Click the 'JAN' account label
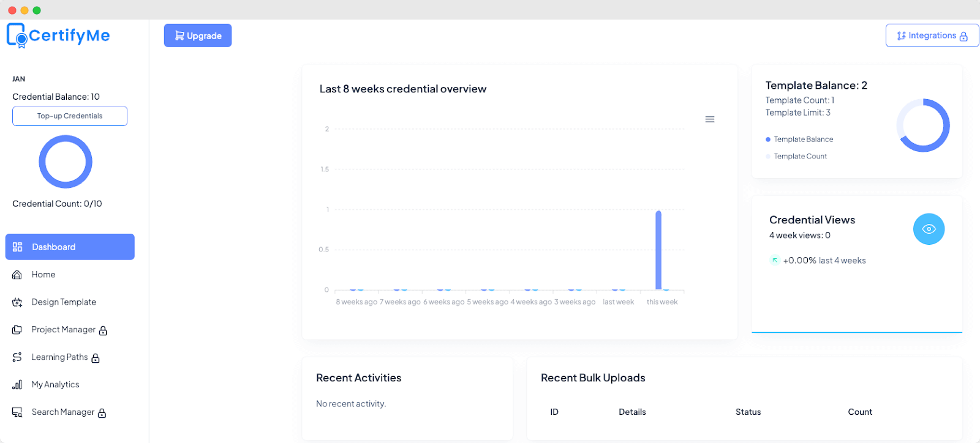The height and width of the screenshot is (443, 980). [18, 79]
